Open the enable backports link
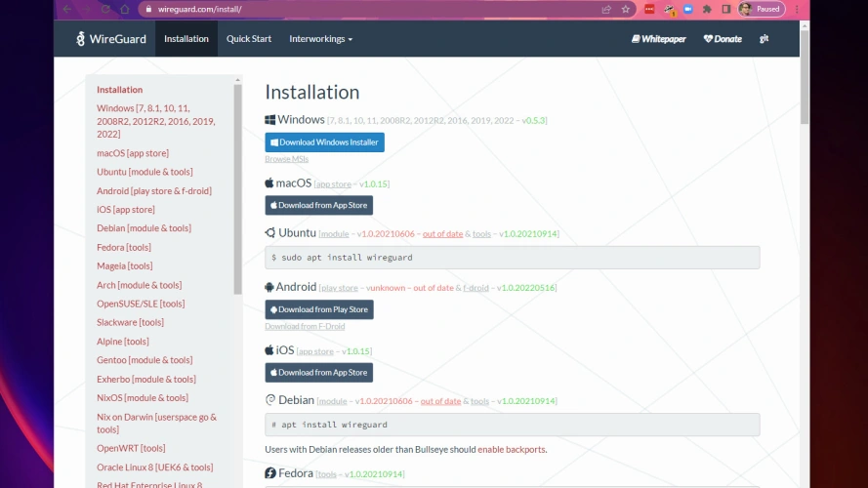This screenshot has width=868, height=488. pyautogui.click(x=512, y=449)
